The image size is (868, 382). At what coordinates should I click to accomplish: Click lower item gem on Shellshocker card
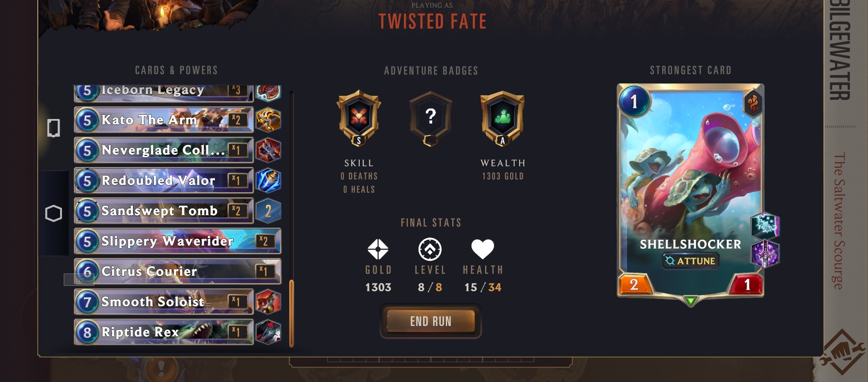click(x=765, y=253)
